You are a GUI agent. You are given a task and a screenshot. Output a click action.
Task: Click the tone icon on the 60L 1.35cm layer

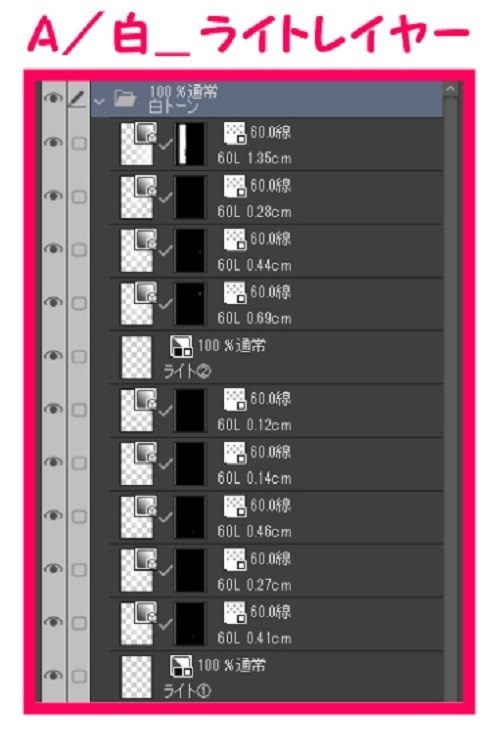(x=235, y=133)
